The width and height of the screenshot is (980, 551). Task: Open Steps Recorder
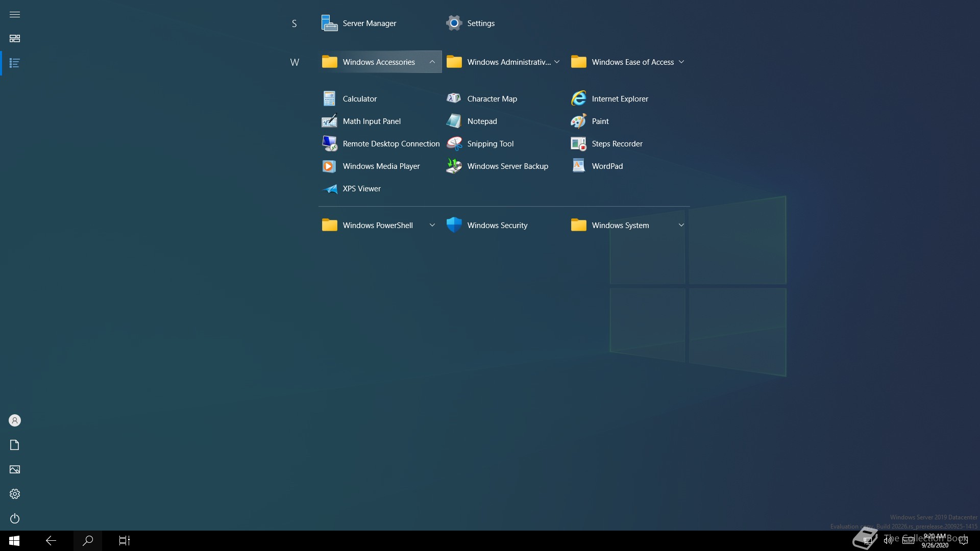coord(629,143)
